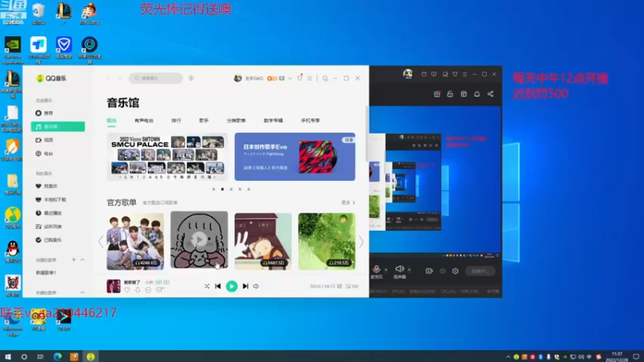Viewport: 644px width, 362px height.
Task: Click listen-to-identify icon beside search box
Action: [x=191, y=78]
